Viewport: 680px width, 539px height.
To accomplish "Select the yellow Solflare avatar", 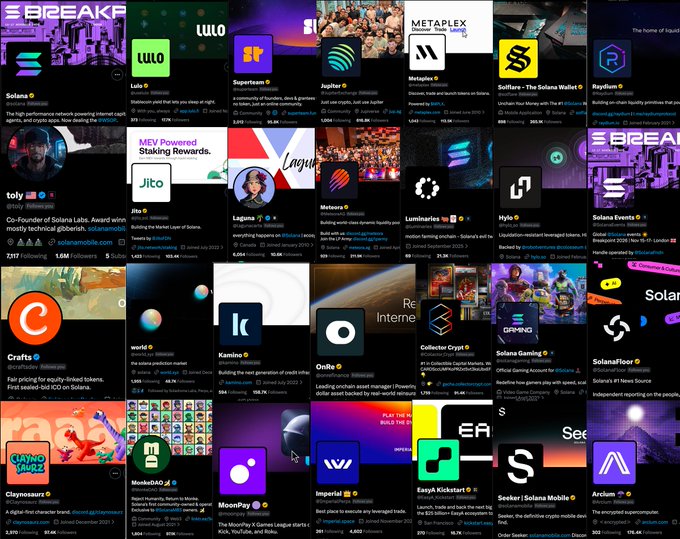I will pyautogui.click(x=518, y=59).
